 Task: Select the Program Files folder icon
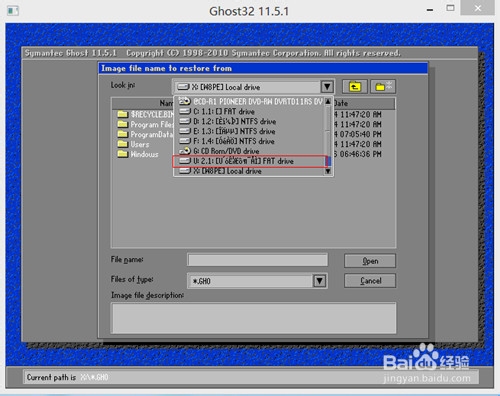click(x=122, y=125)
